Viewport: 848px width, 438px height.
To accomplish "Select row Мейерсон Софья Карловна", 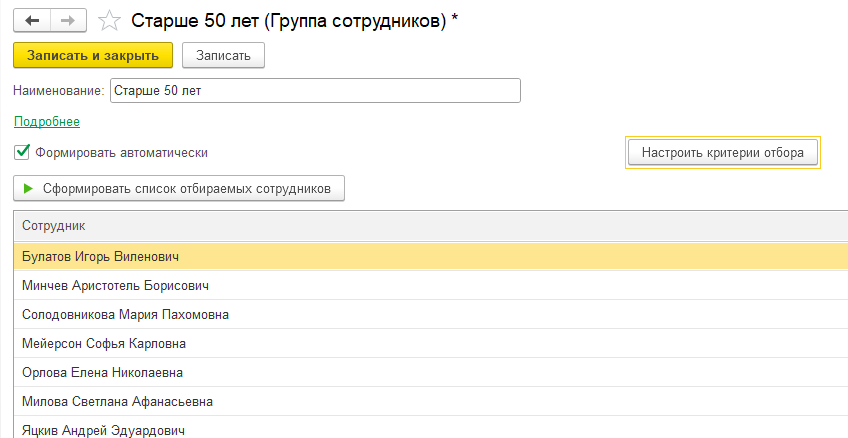I will pyautogui.click(x=430, y=343).
